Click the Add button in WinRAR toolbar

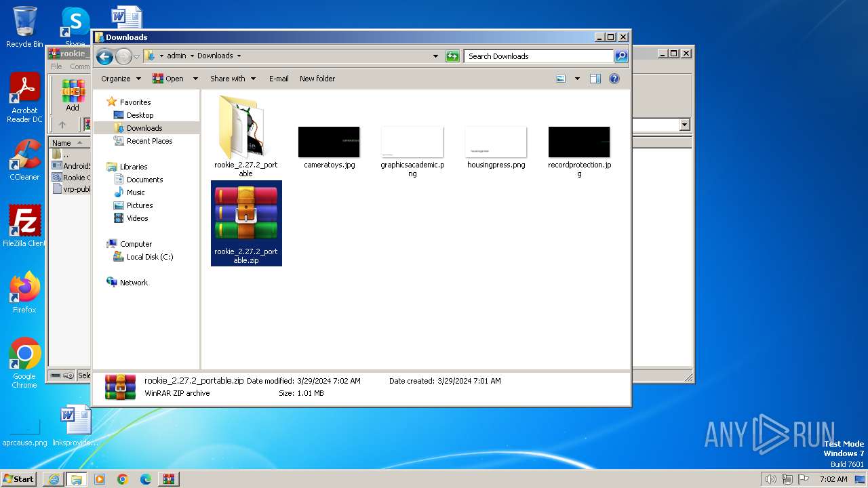(73, 96)
